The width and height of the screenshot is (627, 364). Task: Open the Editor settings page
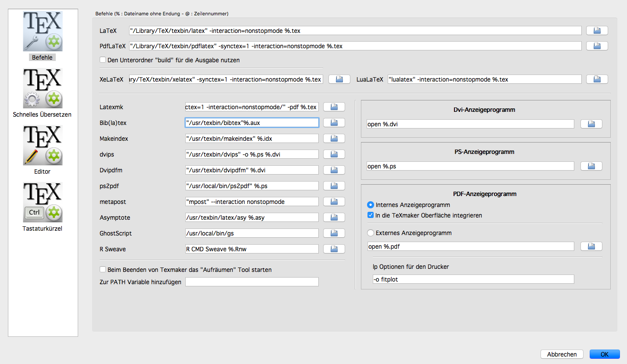coord(43,150)
